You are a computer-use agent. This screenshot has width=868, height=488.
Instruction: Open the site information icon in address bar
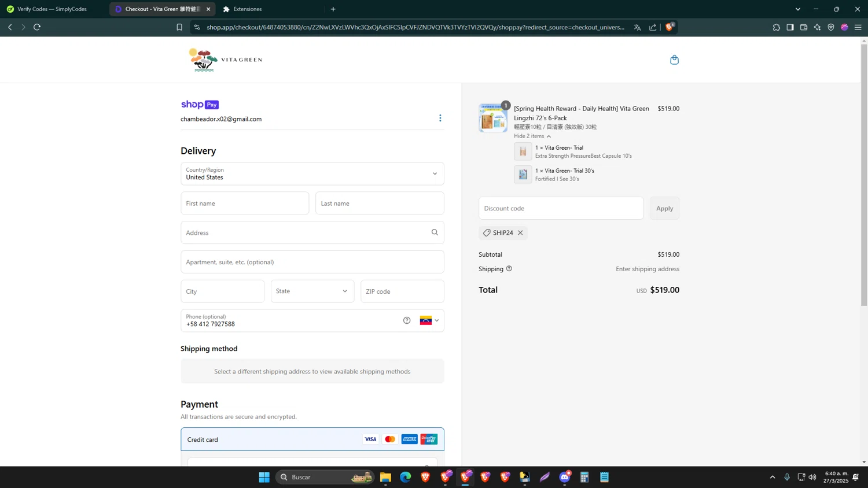coord(197,27)
